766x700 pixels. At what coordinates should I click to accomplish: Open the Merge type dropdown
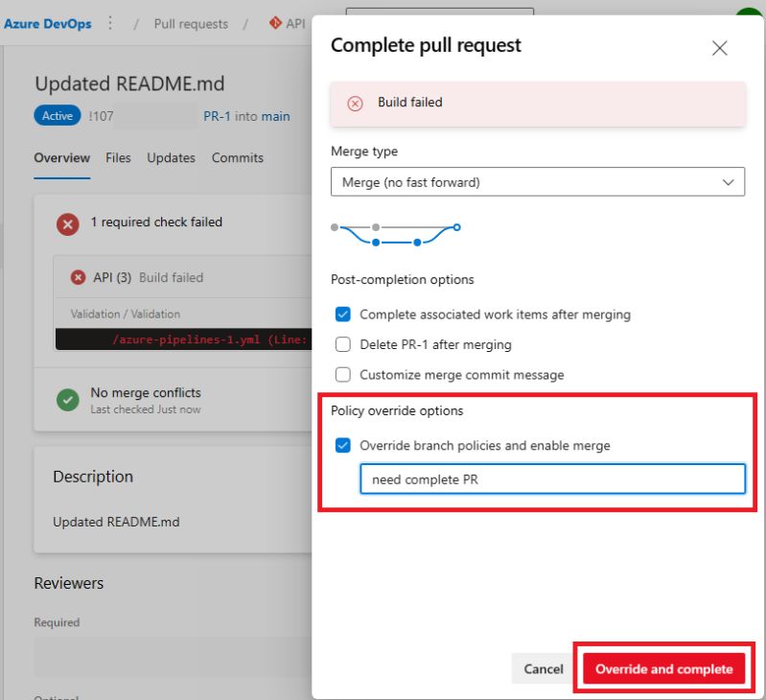pyautogui.click(x=538, y=182)
